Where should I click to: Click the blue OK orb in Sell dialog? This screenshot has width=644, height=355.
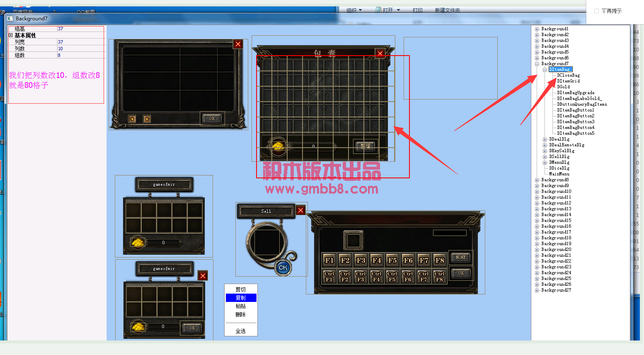pyautogui.click(x=283, y=267)
